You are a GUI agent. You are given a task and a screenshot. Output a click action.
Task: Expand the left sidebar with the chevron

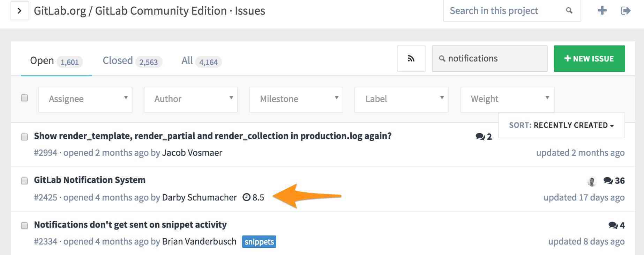(20, 11)
